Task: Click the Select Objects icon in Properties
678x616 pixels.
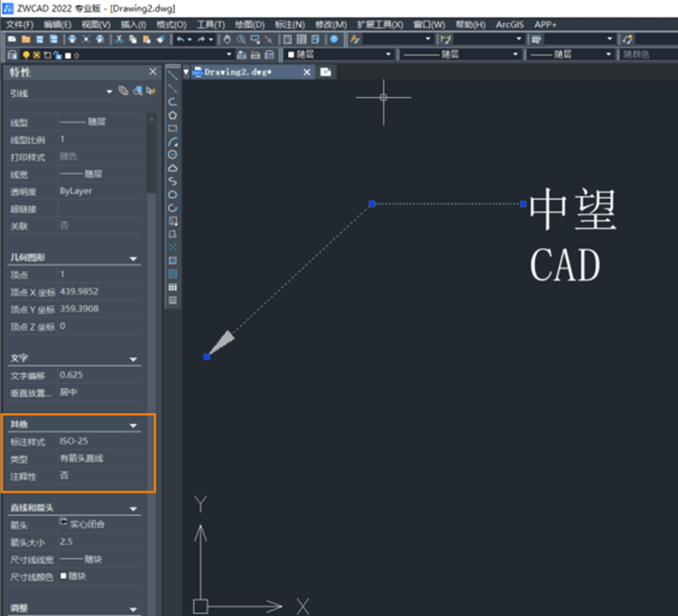Action: pos(137,91)
